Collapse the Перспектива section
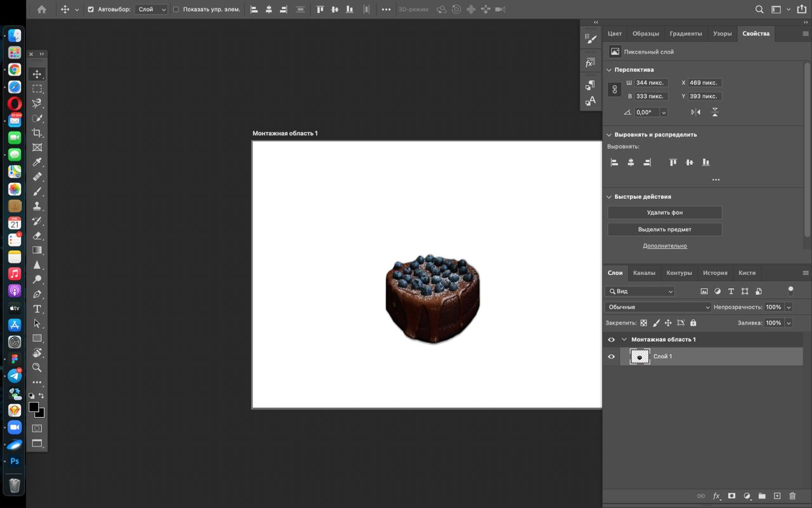The width and height of the screenshot is (812, 508). click(x=609, y=70)
